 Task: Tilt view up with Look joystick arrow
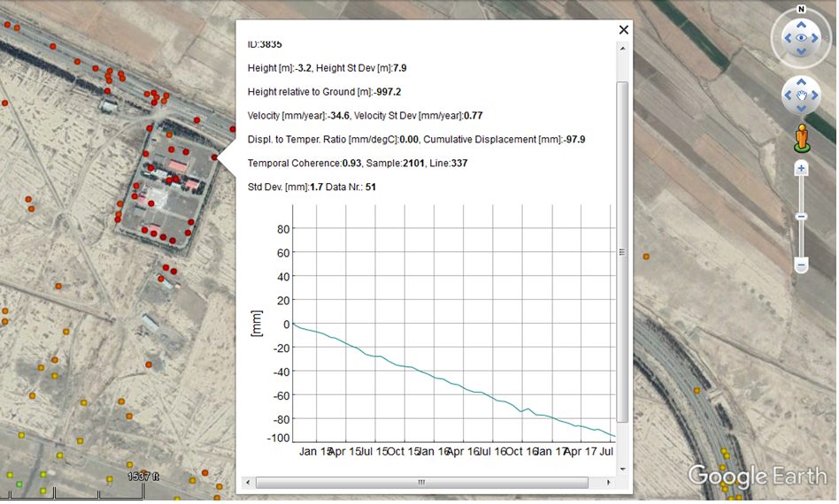(801, 23)
